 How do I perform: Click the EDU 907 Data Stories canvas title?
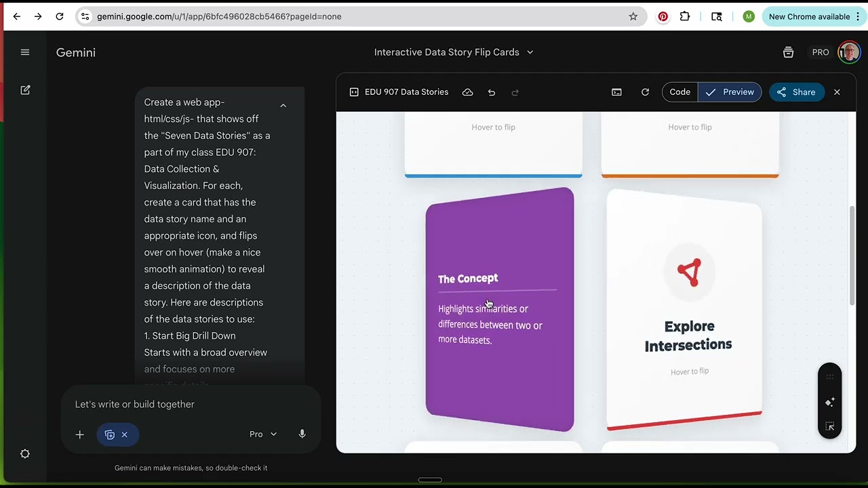point(406,92)
